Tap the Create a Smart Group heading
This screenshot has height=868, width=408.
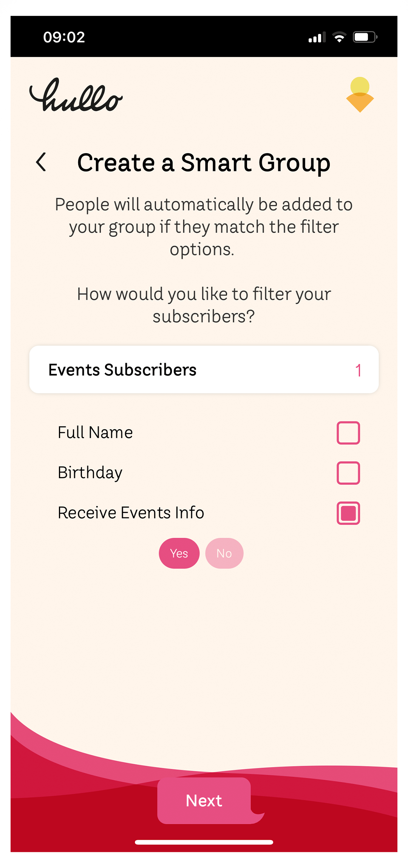[204, 163]
